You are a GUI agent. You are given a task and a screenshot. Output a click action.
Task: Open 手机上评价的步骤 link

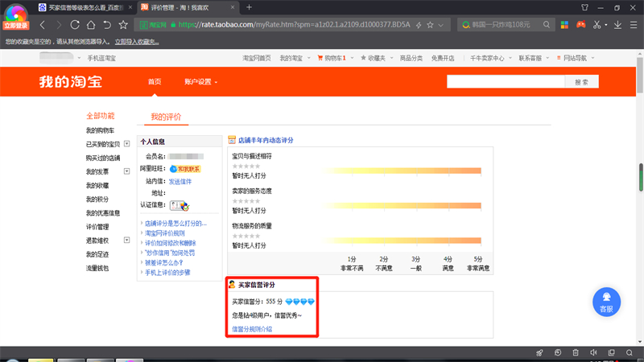point(167,273)
